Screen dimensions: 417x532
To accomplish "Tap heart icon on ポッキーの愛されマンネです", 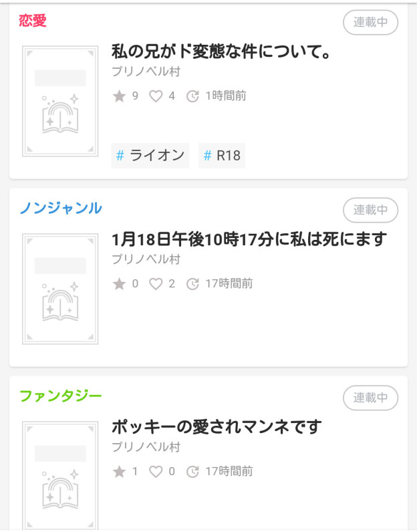I will (156, 471).
